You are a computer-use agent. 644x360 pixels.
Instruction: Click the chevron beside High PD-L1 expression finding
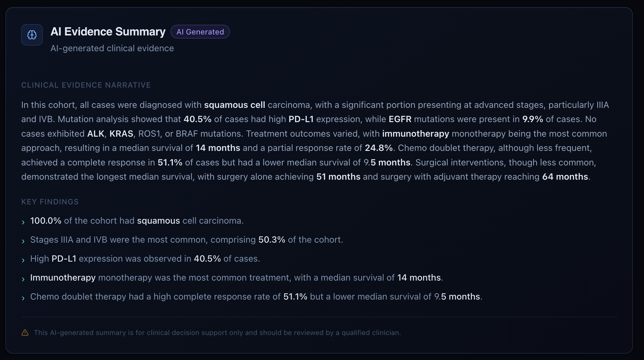[23, 260]
